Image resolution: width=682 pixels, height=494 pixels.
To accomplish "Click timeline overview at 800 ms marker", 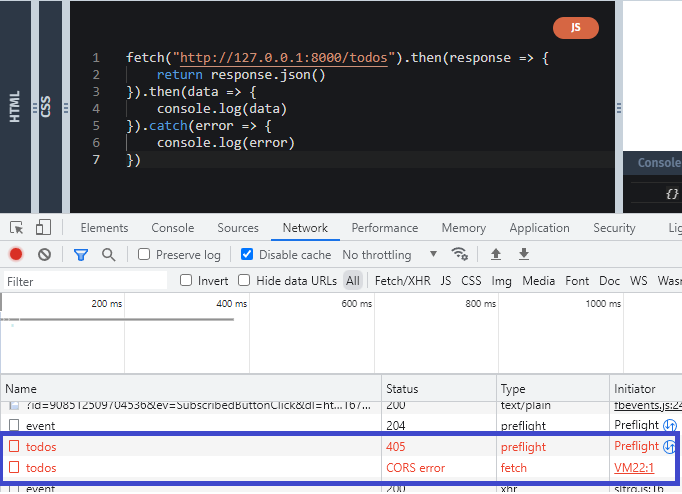I will 481,304.
